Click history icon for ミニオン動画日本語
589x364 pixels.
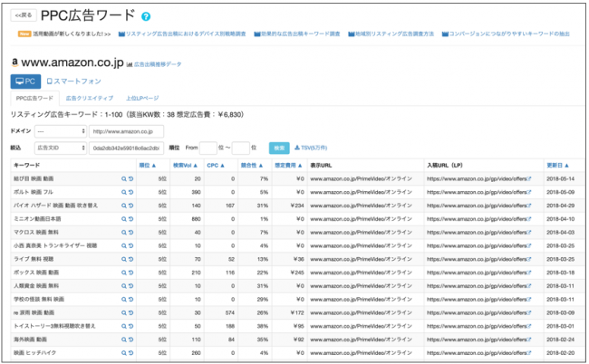[x=130, y=219]
